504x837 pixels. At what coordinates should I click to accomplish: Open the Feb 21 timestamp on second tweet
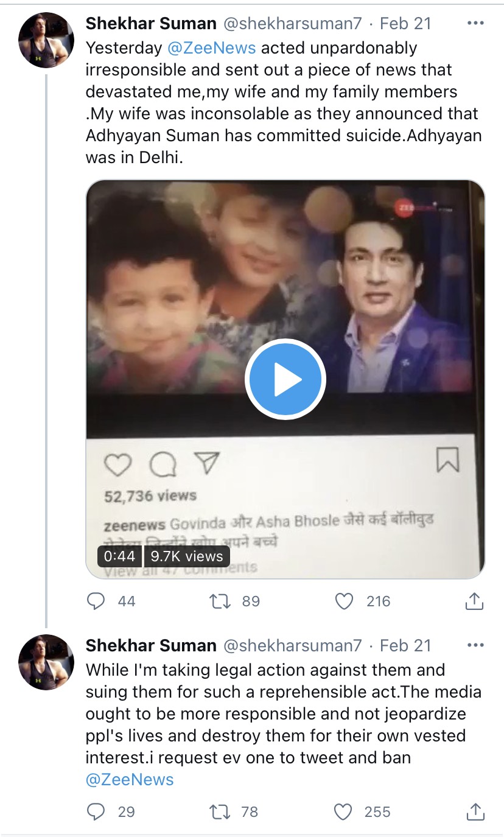(405, 645)
